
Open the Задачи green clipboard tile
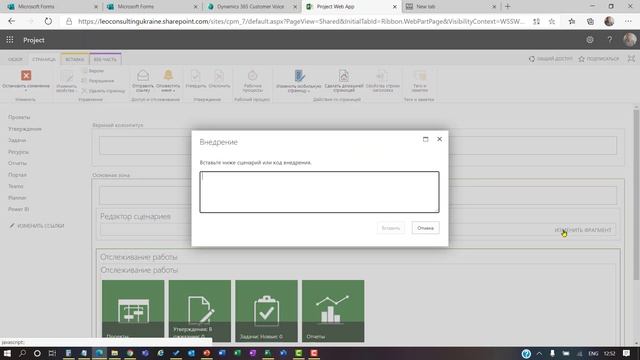[x=266, y=311]
